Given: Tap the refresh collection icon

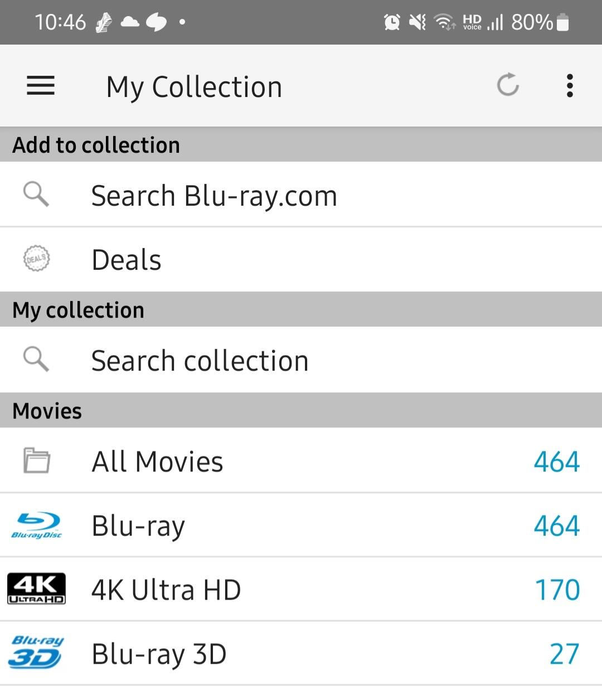Looking at the screenshot, I should pyautogui.click(x=508, y=85).
